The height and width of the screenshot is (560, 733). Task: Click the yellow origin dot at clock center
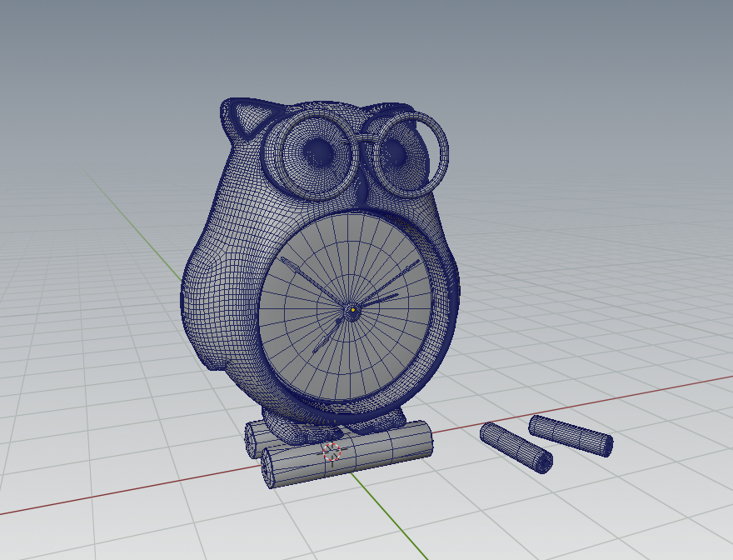[x=353, y=311]
